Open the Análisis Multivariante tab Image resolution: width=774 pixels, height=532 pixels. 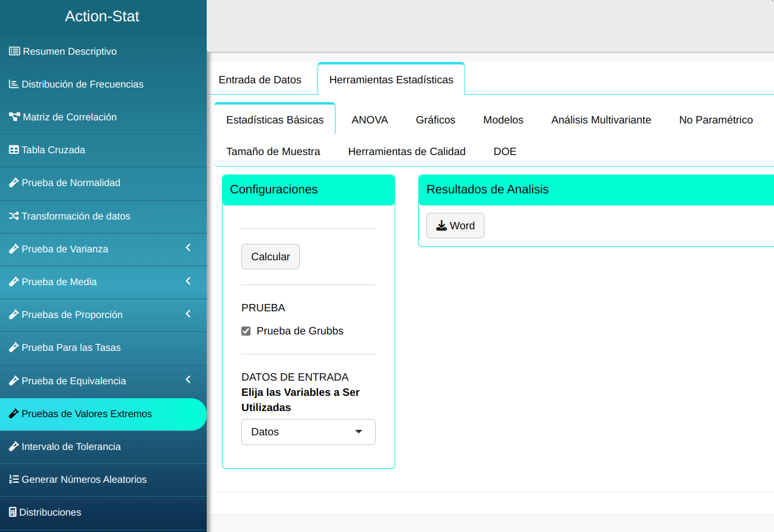601,120
